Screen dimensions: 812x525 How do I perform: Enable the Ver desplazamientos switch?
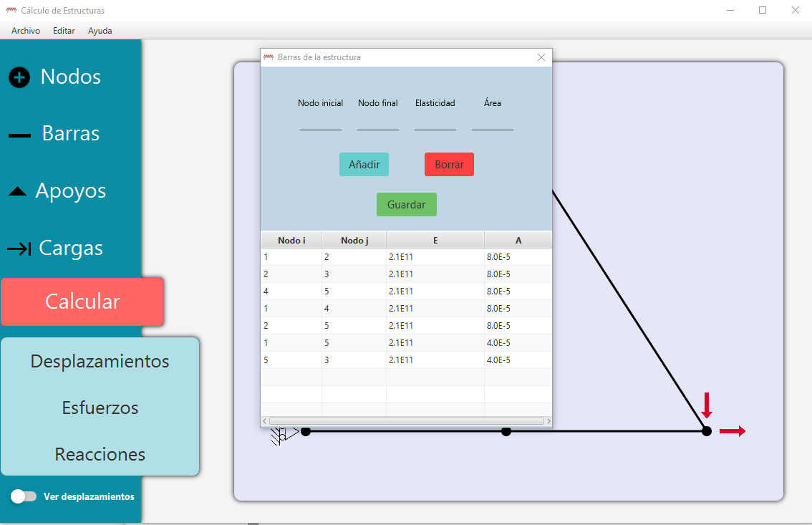24,496
